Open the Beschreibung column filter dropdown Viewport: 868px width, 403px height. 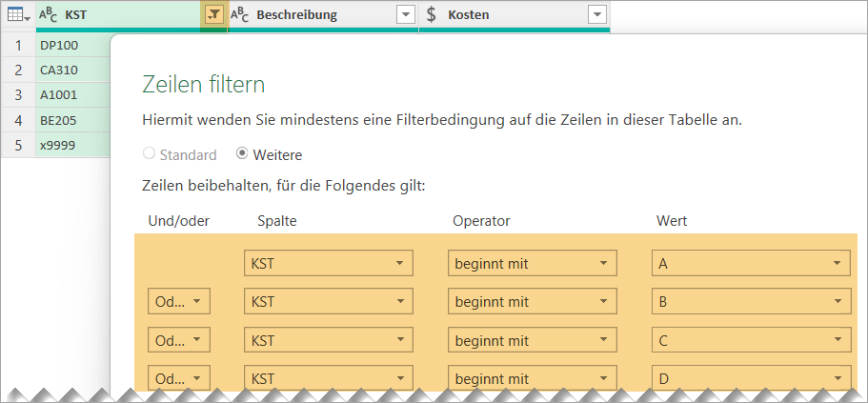[x=406, y=15]
